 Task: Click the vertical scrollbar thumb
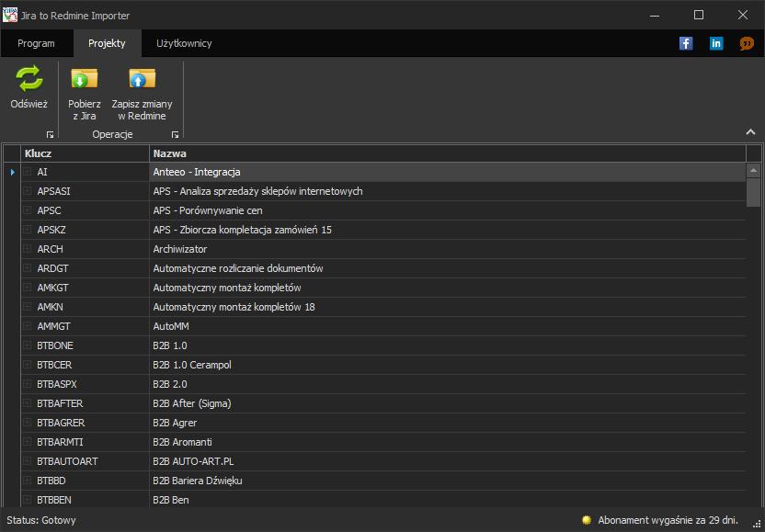click(x=753, y=192)
